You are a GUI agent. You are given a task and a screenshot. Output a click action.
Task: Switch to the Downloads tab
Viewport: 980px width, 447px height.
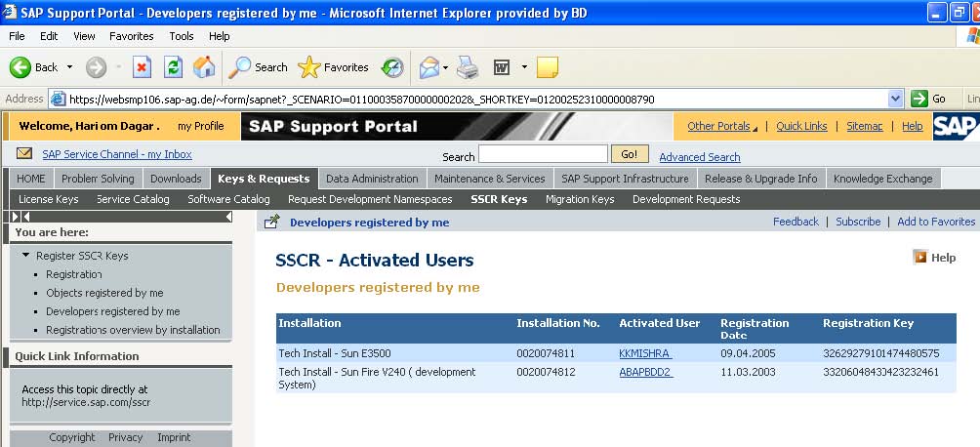[x=177, y=179]
